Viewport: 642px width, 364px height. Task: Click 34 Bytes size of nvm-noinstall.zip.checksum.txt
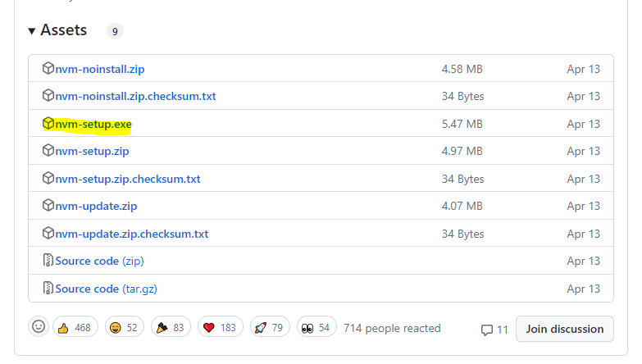coord(462,96)
